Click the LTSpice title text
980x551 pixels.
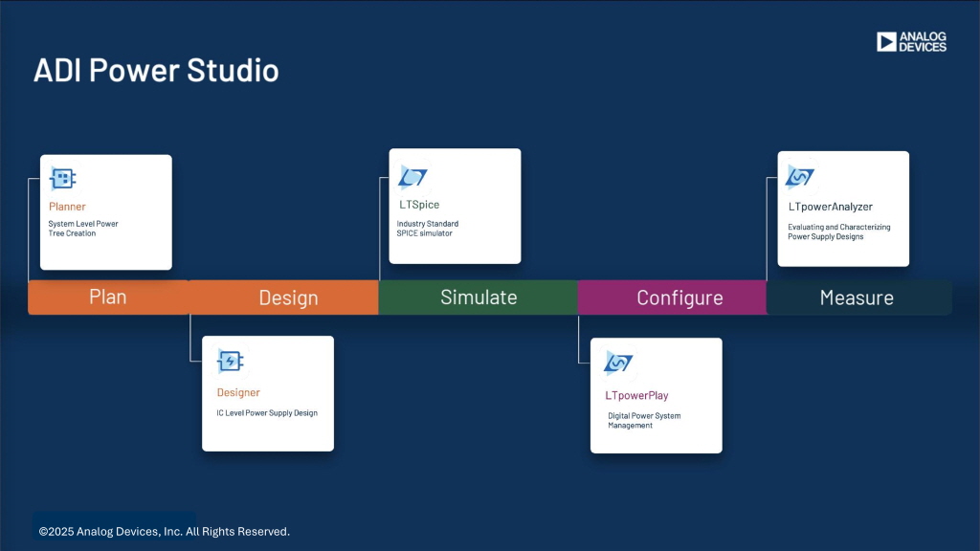point(419,205)
